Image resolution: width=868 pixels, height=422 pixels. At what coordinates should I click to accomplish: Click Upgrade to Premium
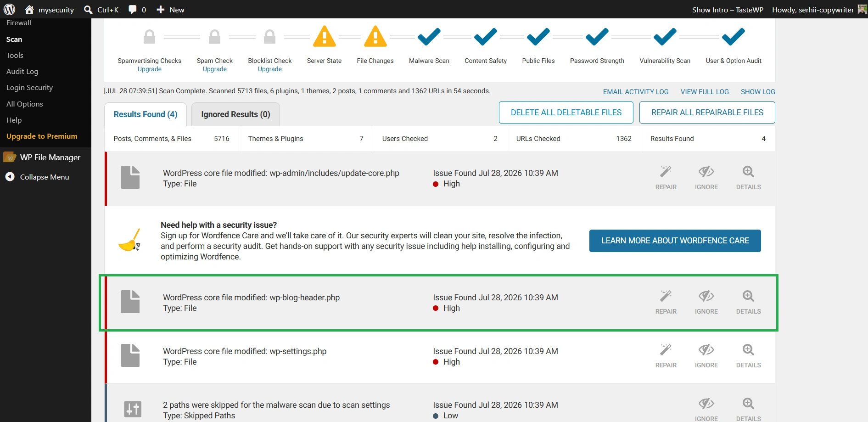pos(42,136)
